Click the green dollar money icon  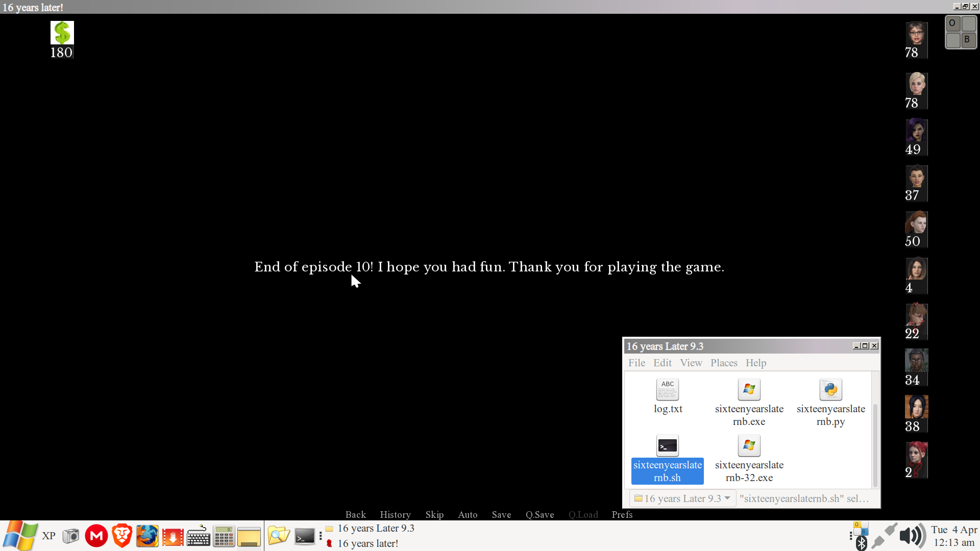62,33
